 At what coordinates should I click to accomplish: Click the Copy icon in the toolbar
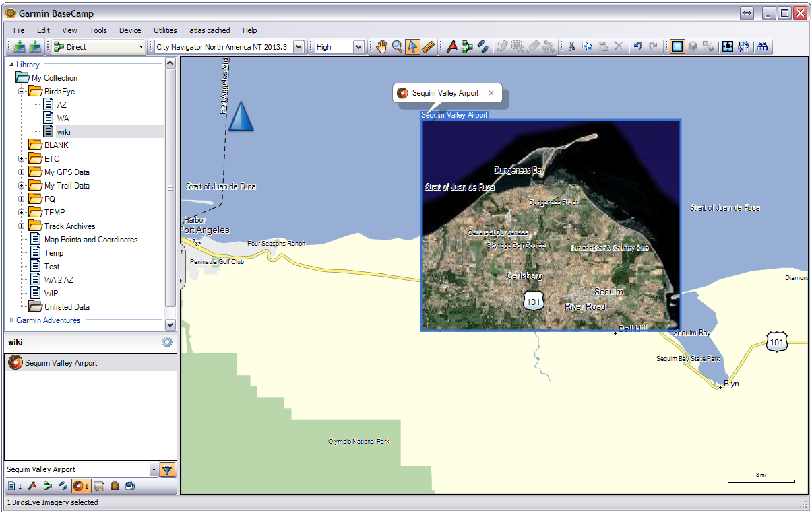click(588, 46)
